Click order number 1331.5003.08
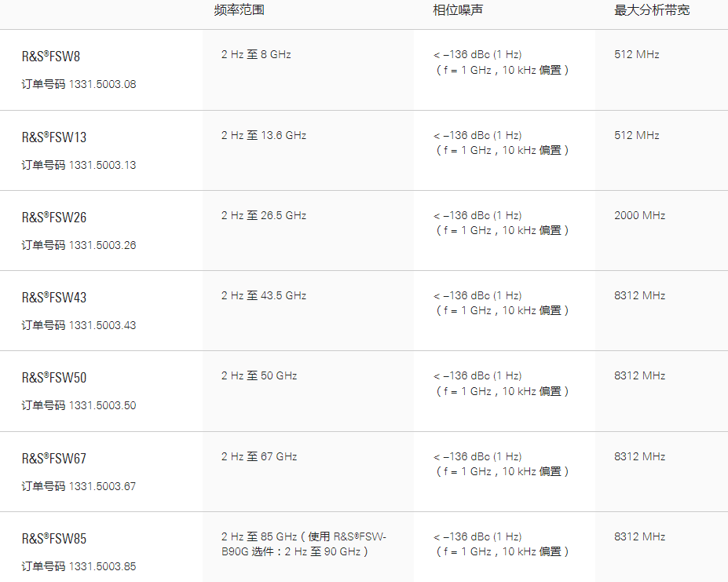 tap(102, 84)
